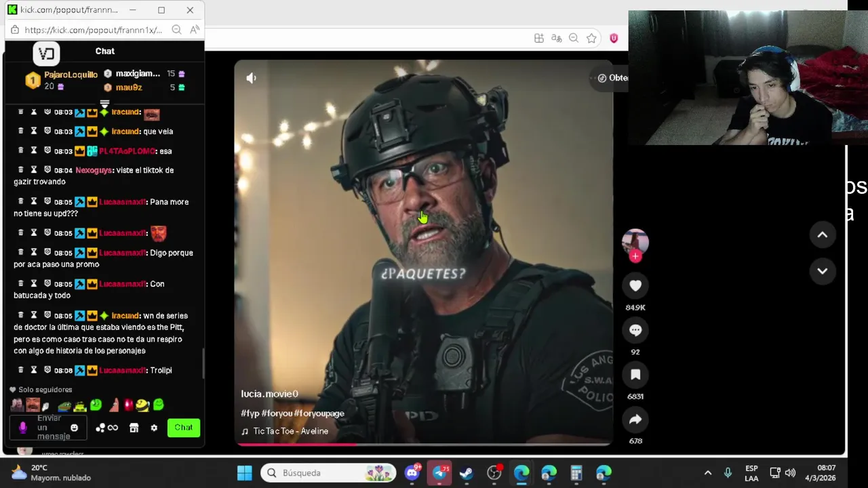The width and height of the screenshot is (868, 488).
Task: Go to previous video with up chevron
Action: pyautogui.click(x=822, y=235)
